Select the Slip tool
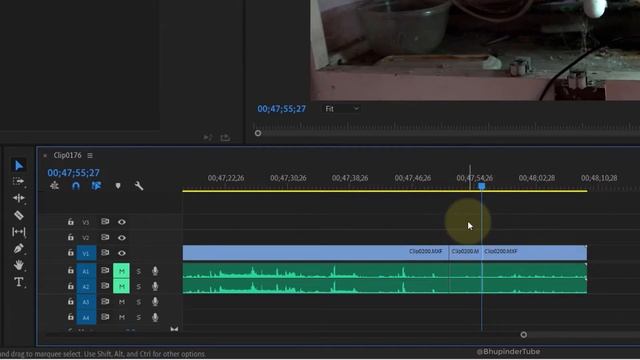Viewport: 640px width, 360px height. coord(19,232)
